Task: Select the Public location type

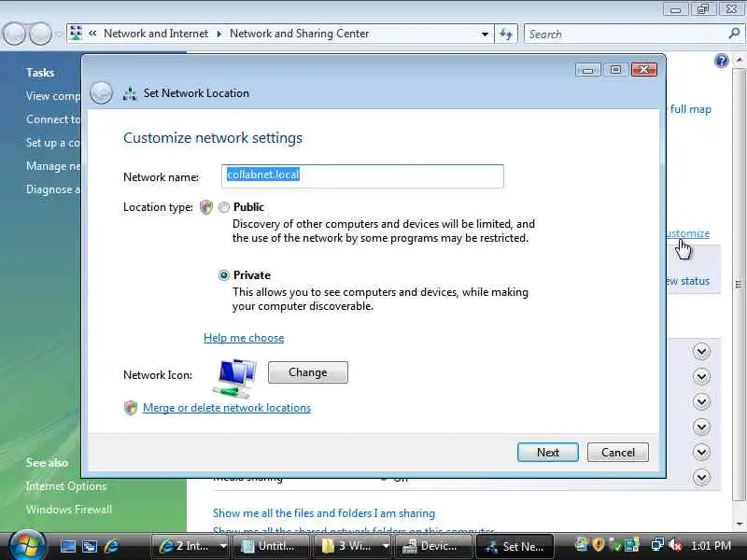Action: pos(224,207)
